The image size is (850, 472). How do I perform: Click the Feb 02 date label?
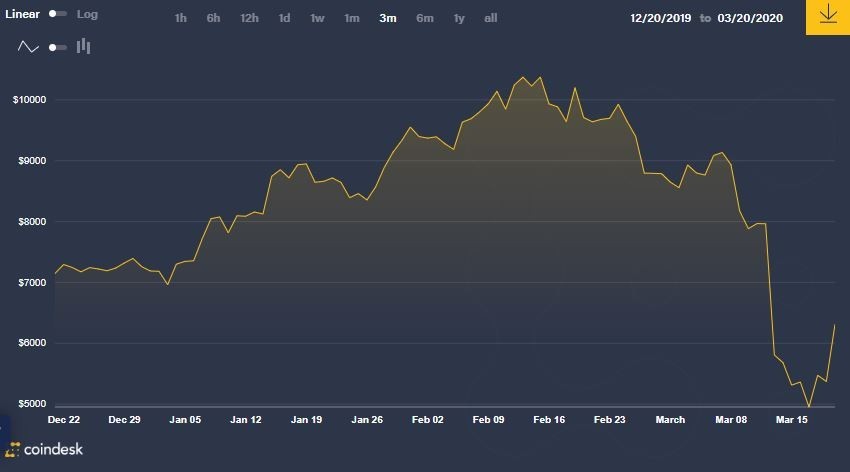[428, 419]
